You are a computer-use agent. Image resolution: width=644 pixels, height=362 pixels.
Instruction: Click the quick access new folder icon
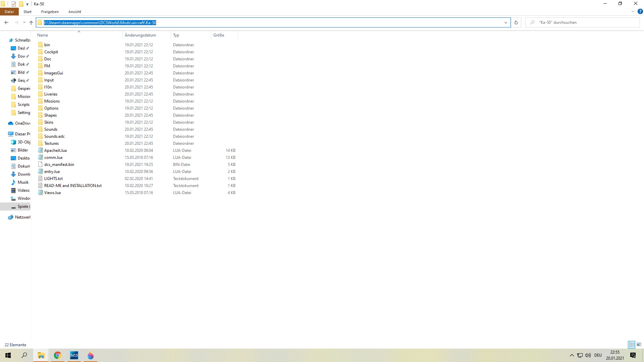pyautogui.click(x=21, y=4)
